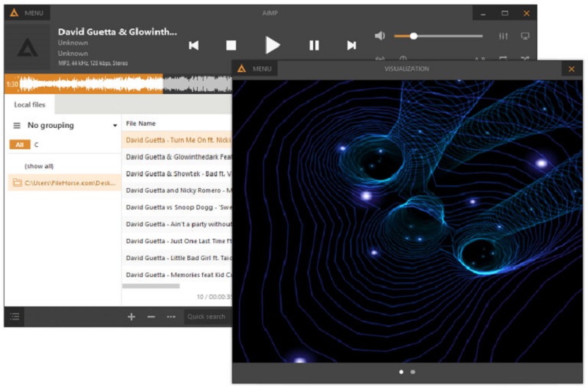Skip to the previous track
Image resolution: width=588 pixels, height=388 pixels.
click(193, 46)
